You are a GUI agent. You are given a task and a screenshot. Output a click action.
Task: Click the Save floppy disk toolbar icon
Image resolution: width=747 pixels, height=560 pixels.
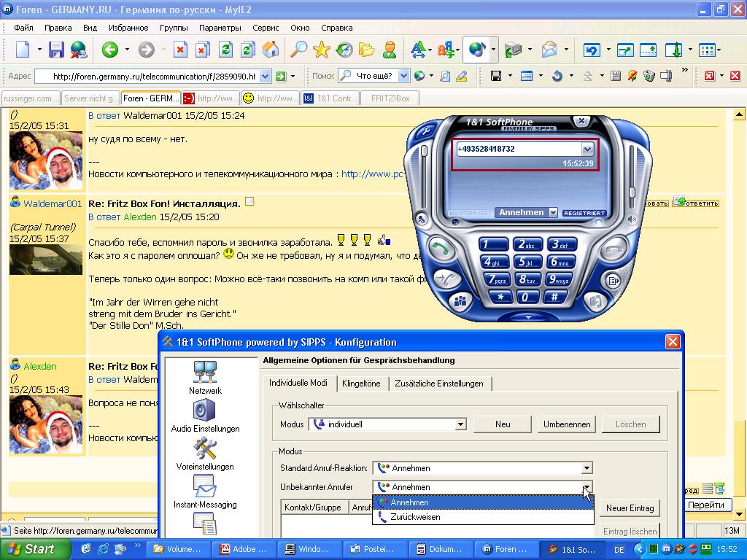click(56, 50)
